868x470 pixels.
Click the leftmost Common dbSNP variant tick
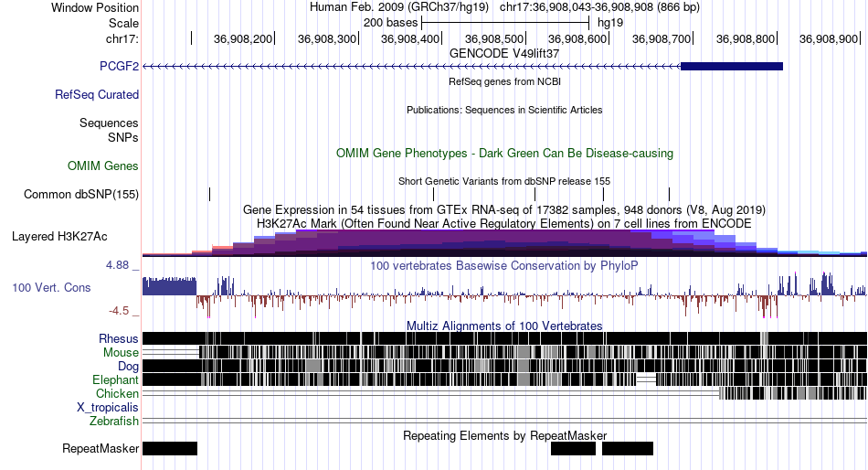(x=210, y=194)
